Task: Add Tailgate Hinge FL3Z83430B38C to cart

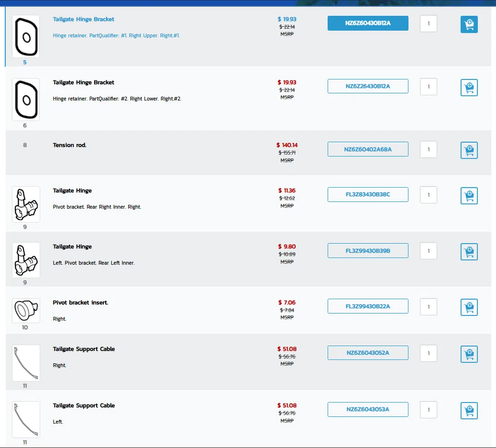Action: [469, 196]
